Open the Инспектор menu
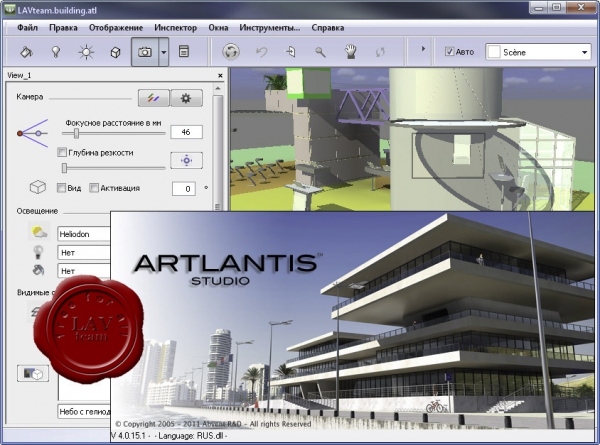 (x=175, y=28)
